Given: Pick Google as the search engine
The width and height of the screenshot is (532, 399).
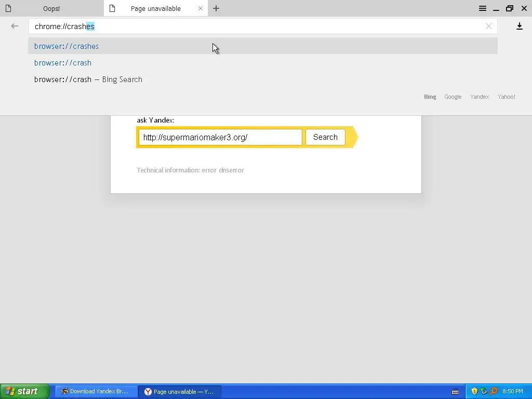Looking at the screenshot, I should pos(453,97).
